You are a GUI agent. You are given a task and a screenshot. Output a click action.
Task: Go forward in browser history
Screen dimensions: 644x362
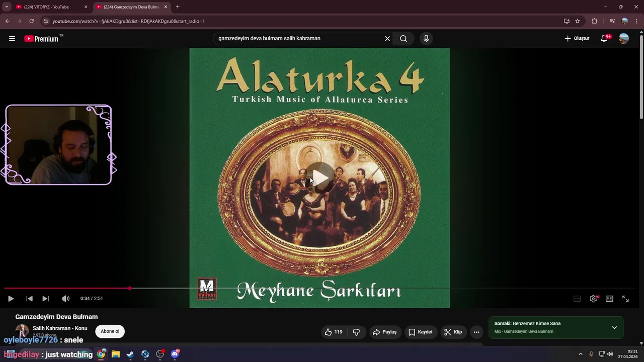pos(19,21)
